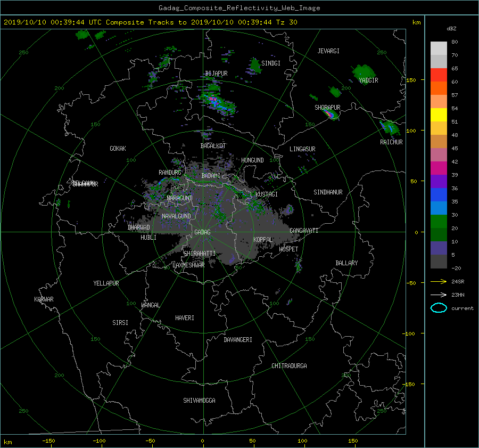Click the storm cell above Raichur
This screenshot has height=448, width=479.
pyautogui.click(x=389, y=128)
